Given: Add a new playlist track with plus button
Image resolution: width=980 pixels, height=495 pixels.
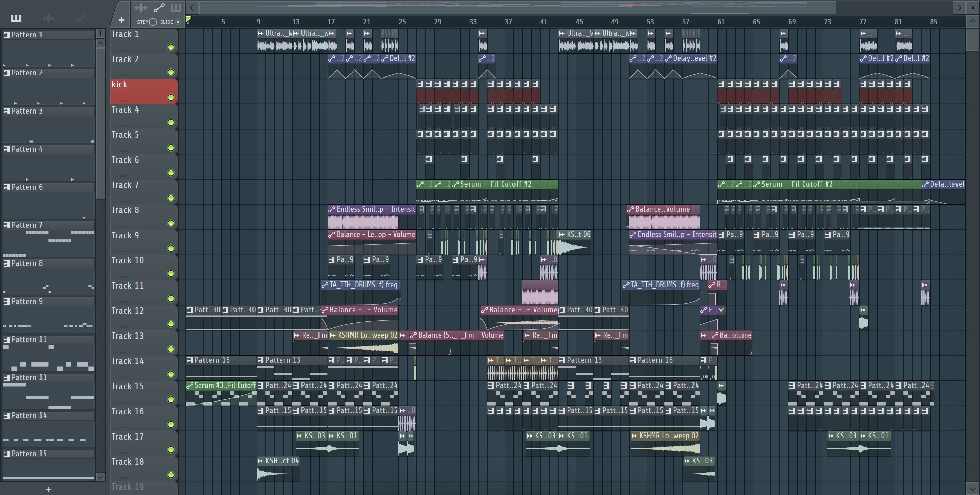Looking at the screenshot, I should pyautogui.click(x=121, y=20).
